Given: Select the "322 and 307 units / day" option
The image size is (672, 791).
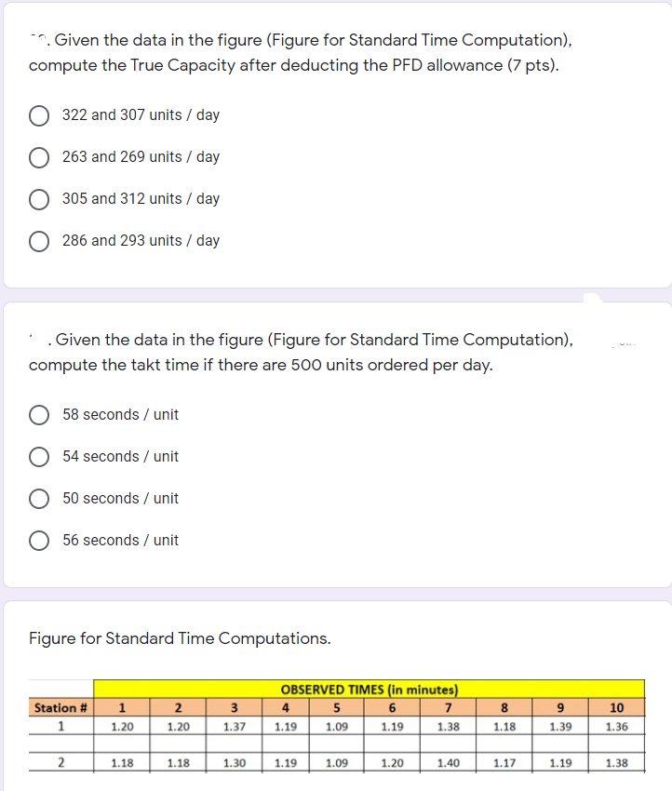Looking at the screenshot, I should click(x=39, y=115).
